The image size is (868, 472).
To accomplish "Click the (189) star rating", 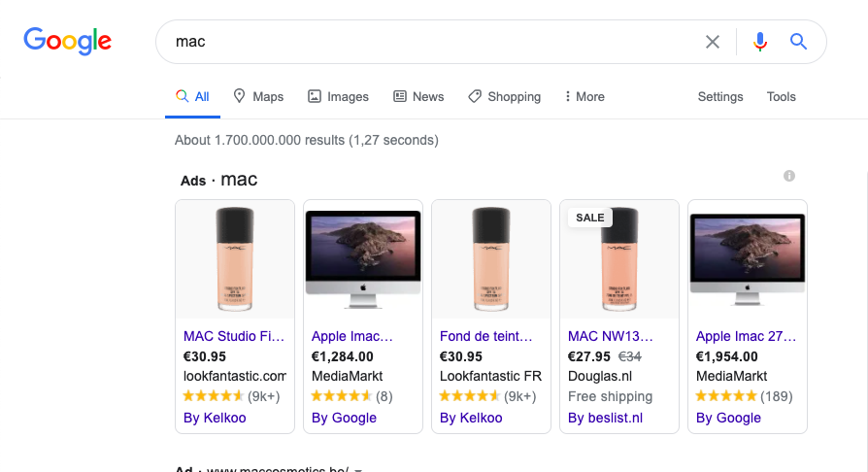I will coord(744,396).
